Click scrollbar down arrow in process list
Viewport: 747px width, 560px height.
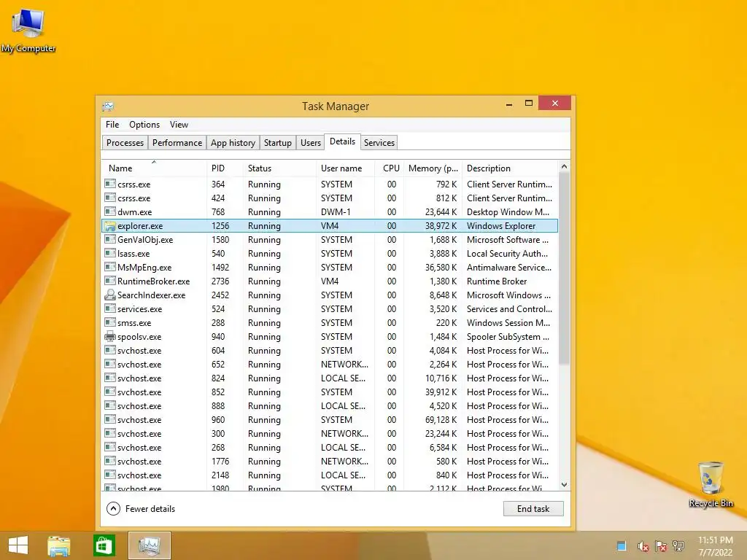click(x=564, y=485)
